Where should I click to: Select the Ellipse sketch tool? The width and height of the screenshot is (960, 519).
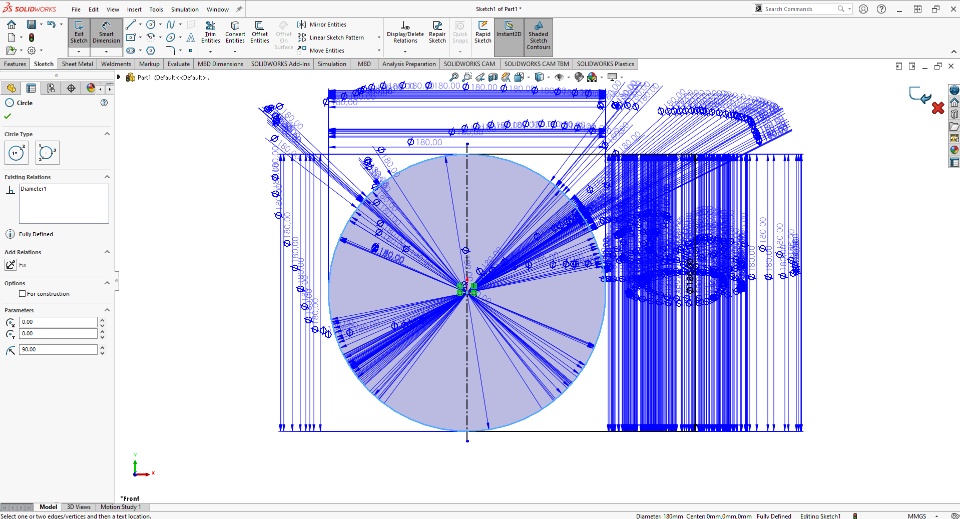pyautogui.click(x=171, y=37)
